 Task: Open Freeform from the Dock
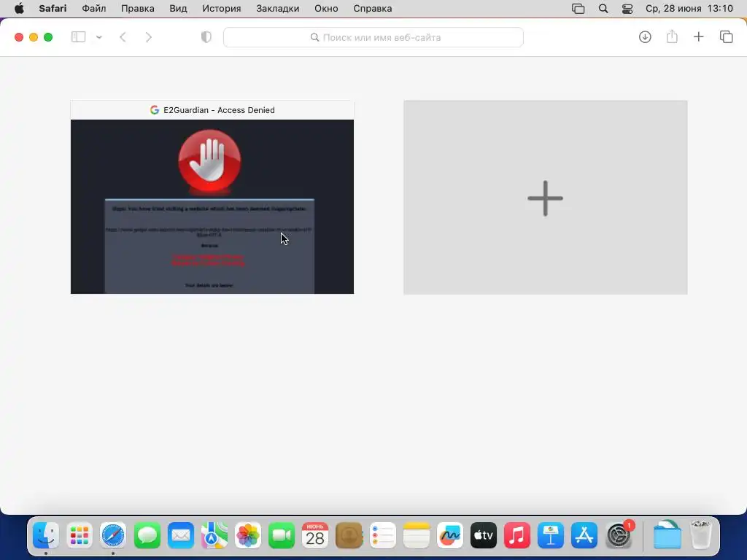coord(449,536)
